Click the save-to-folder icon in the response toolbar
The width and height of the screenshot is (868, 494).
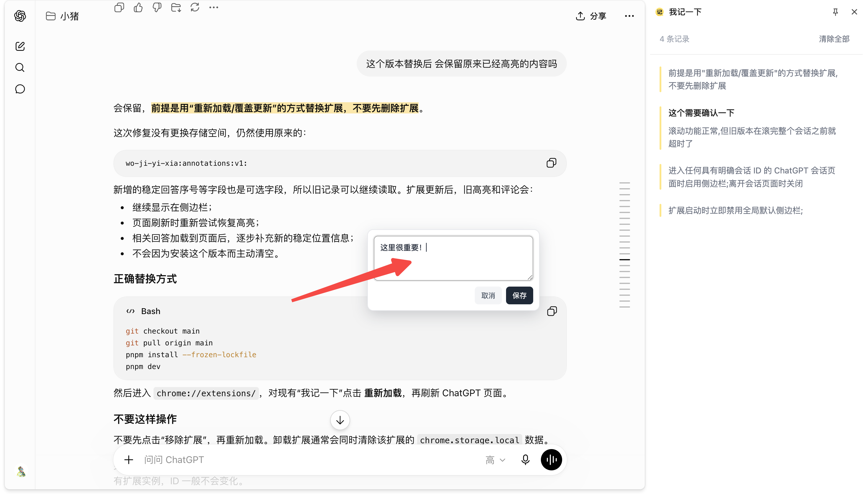(x=176, y=7)
